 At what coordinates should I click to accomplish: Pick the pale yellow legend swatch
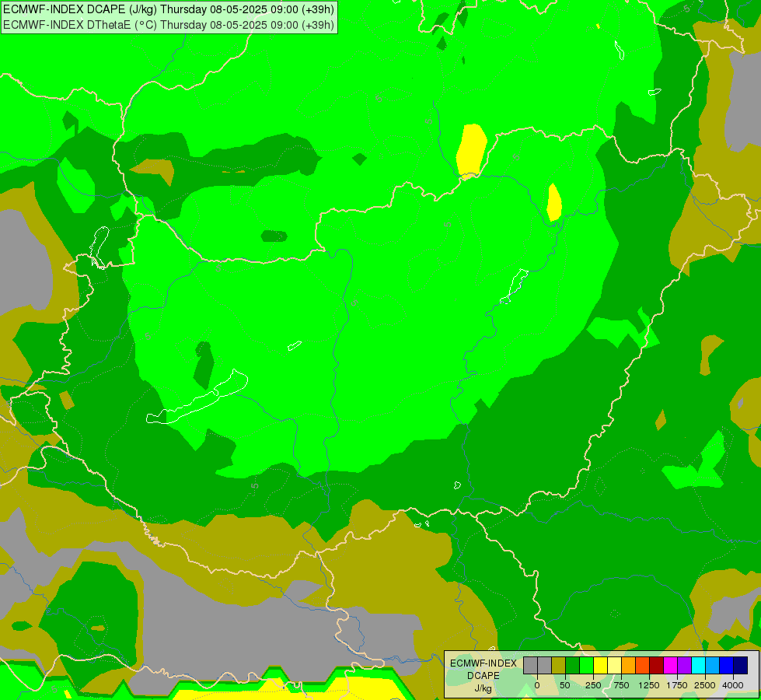(x=614, y=666)
